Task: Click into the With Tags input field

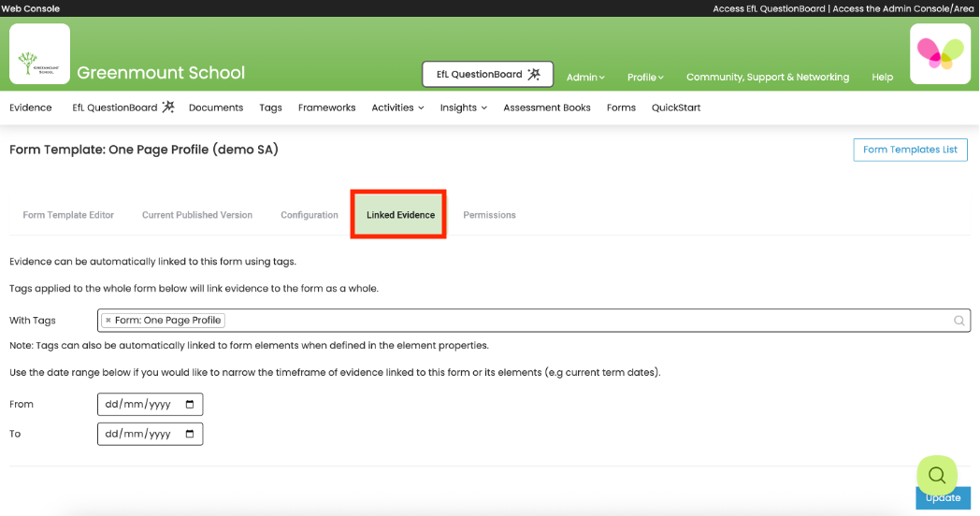Action: (534, 321)
